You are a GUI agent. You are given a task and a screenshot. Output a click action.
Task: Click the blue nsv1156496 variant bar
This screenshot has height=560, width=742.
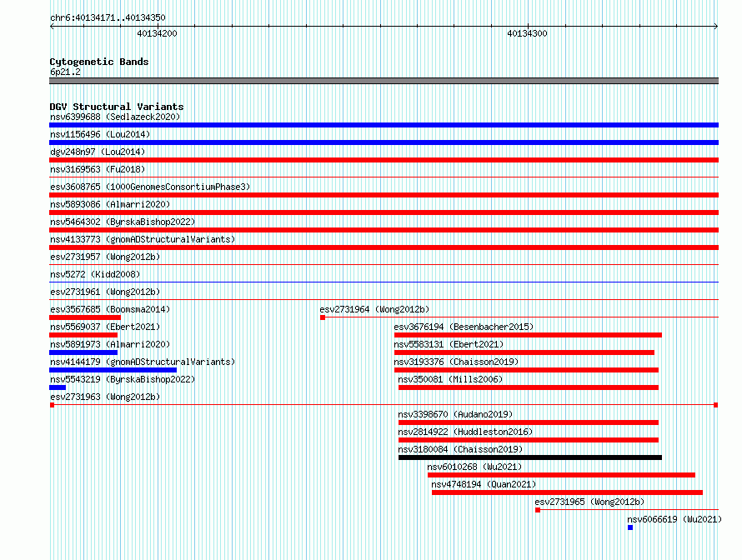pos(384,142)
